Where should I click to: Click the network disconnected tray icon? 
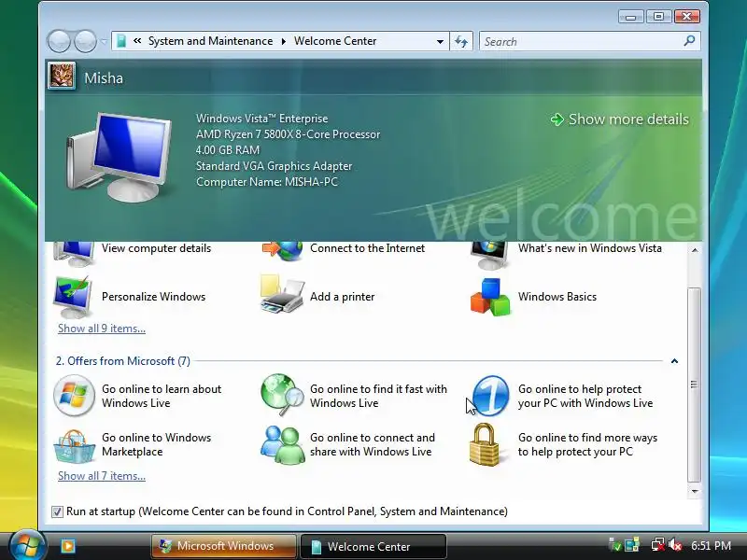point(658,545)
